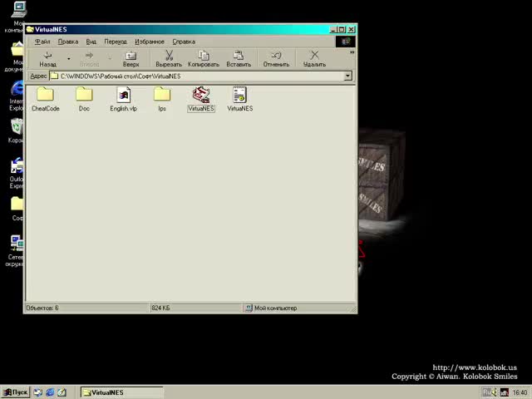This screenshot has height=399, width=532.
Task: Select the English.vlp file
Action: 123,96
